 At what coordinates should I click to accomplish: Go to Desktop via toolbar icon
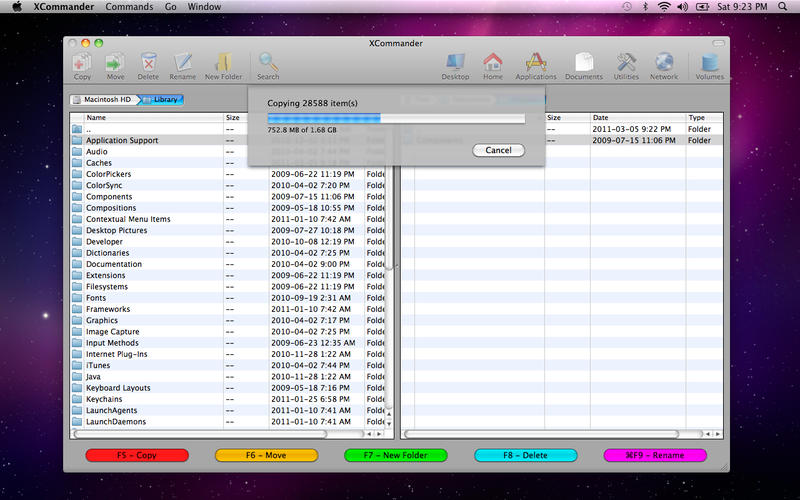(x=455, y=66)
